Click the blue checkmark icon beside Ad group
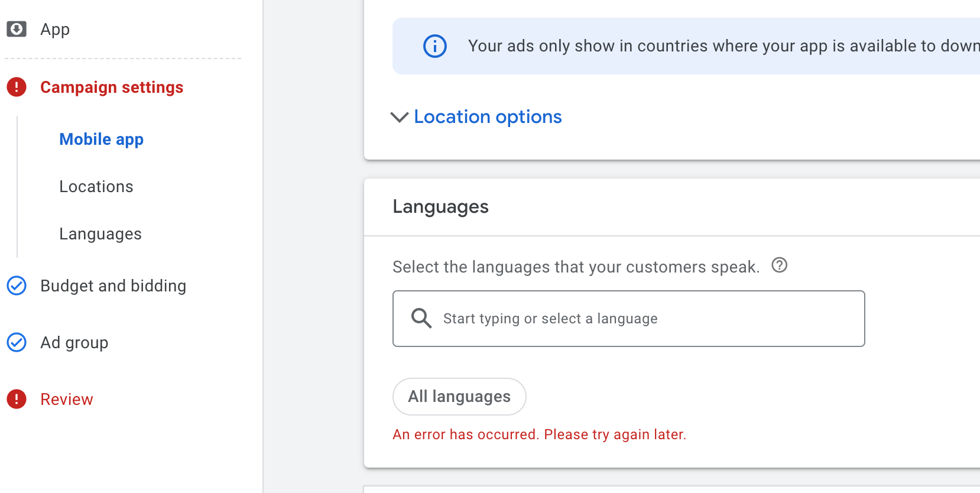 17,342
